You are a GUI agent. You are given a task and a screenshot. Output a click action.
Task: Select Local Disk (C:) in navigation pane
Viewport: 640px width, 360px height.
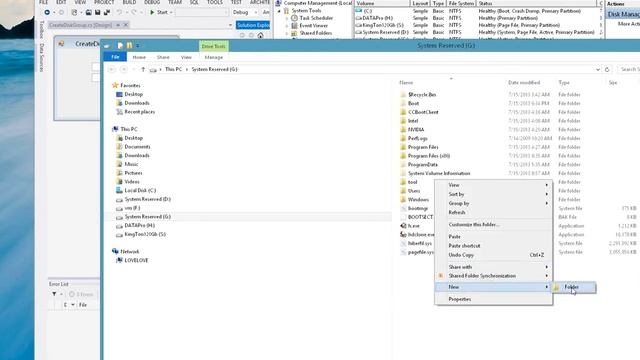pyautogui.click(x=140, y=190)
